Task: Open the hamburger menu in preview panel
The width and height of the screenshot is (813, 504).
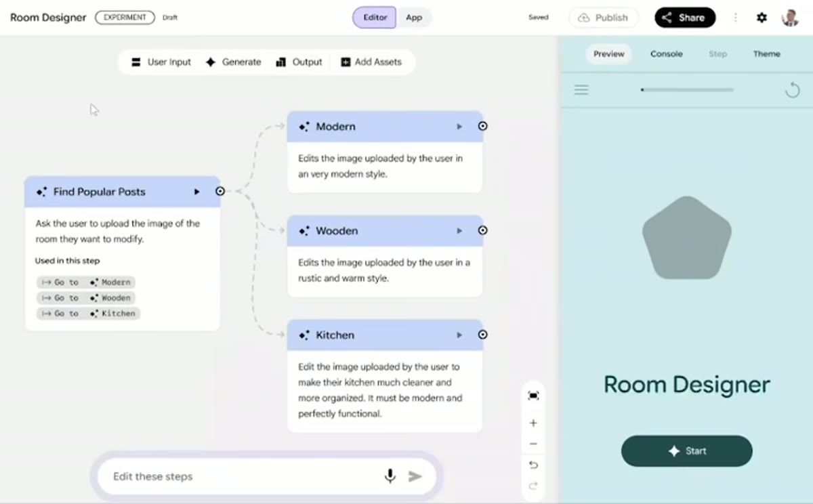Action: click(x=581, y=89)
